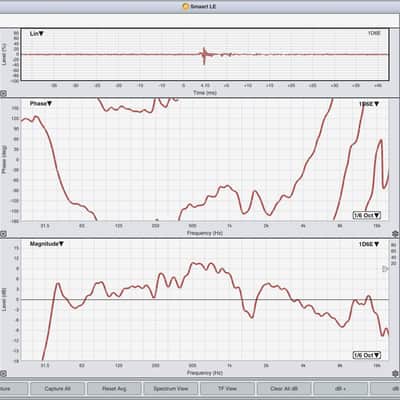Click the Smaart LE title bar icon
The width and height of the screenshot is (400, 400).
pos(186,6)
